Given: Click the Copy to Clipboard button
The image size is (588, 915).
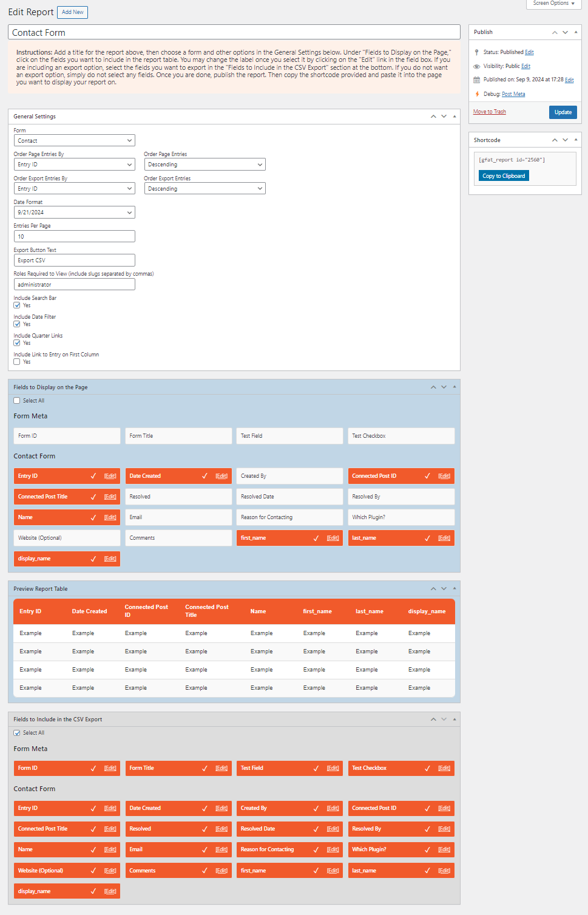Looking at the screenshot, I should click(503, 175).
